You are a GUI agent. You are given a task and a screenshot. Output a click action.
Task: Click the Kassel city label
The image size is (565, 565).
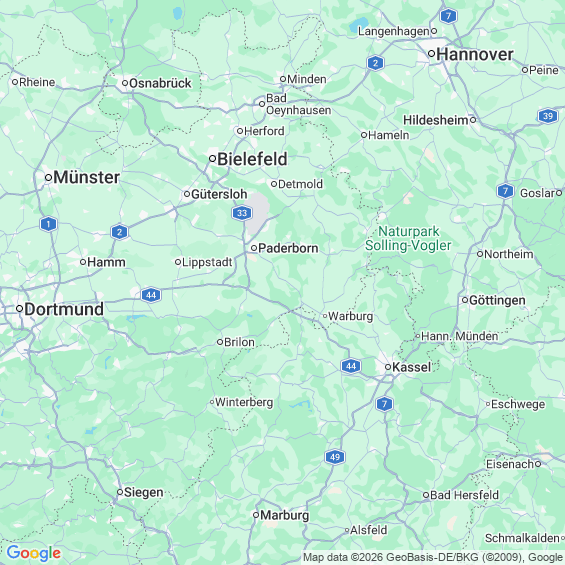coord(411,367)
